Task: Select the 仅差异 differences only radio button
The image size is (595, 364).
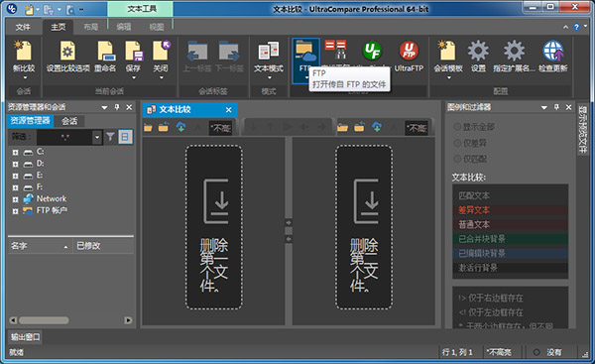Action: (457, 143)
